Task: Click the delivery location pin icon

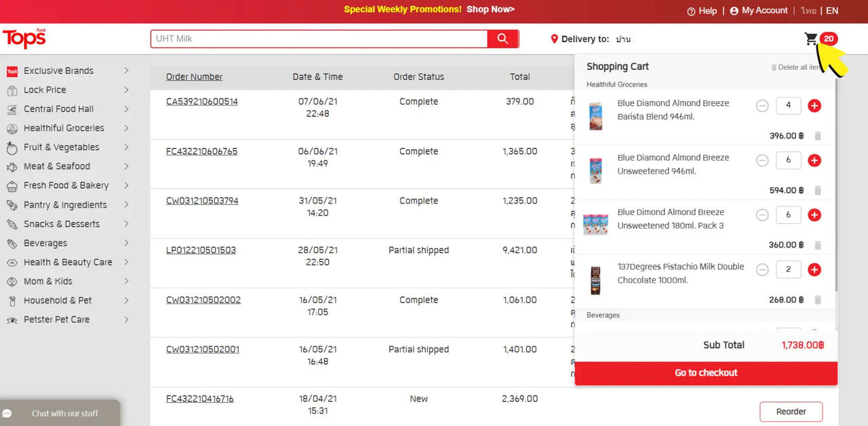Action: coord(554,39)
